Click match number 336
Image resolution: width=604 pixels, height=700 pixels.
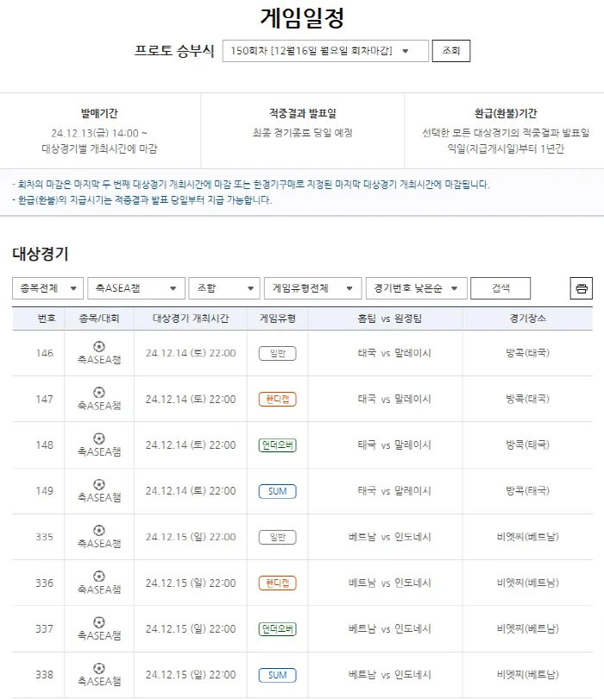coord(45,583)
